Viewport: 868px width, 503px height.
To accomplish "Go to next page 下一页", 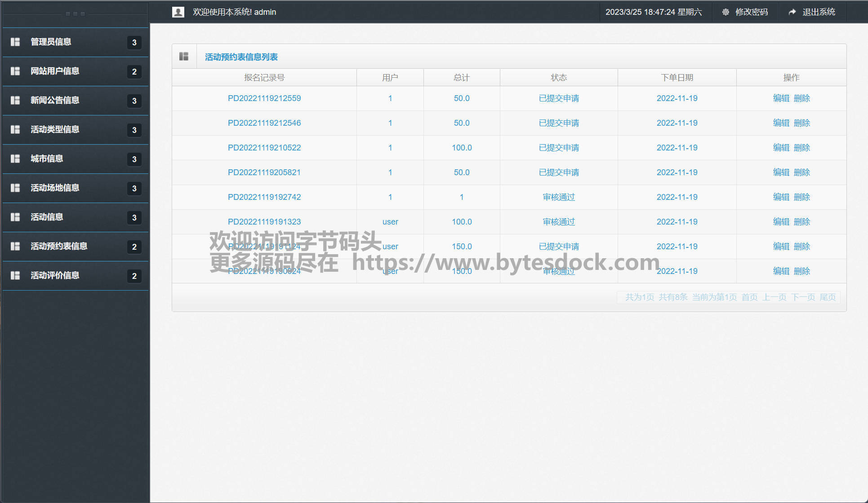I will point(803,297).
